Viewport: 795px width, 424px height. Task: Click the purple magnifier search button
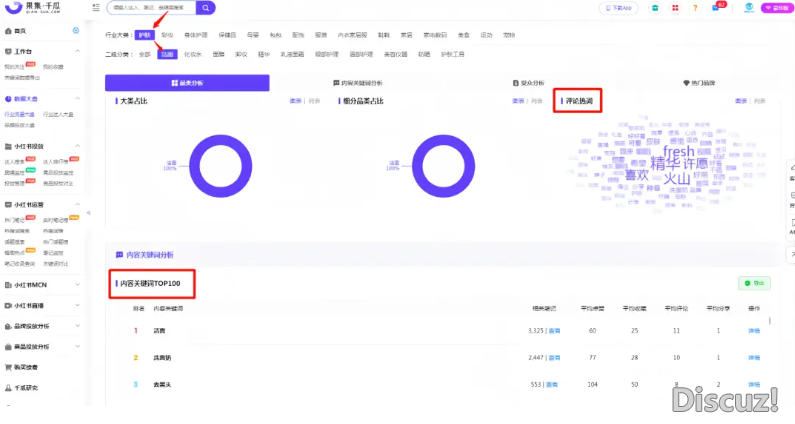(205, 8)
